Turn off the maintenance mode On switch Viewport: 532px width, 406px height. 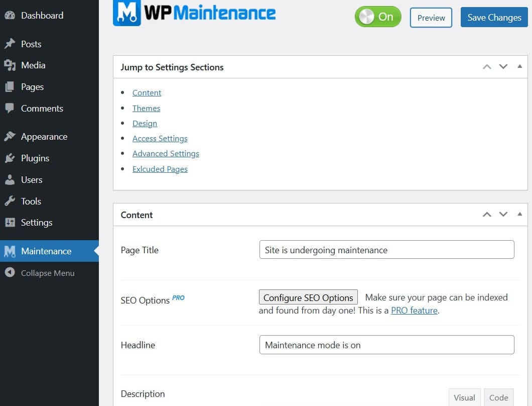(377, 17)
